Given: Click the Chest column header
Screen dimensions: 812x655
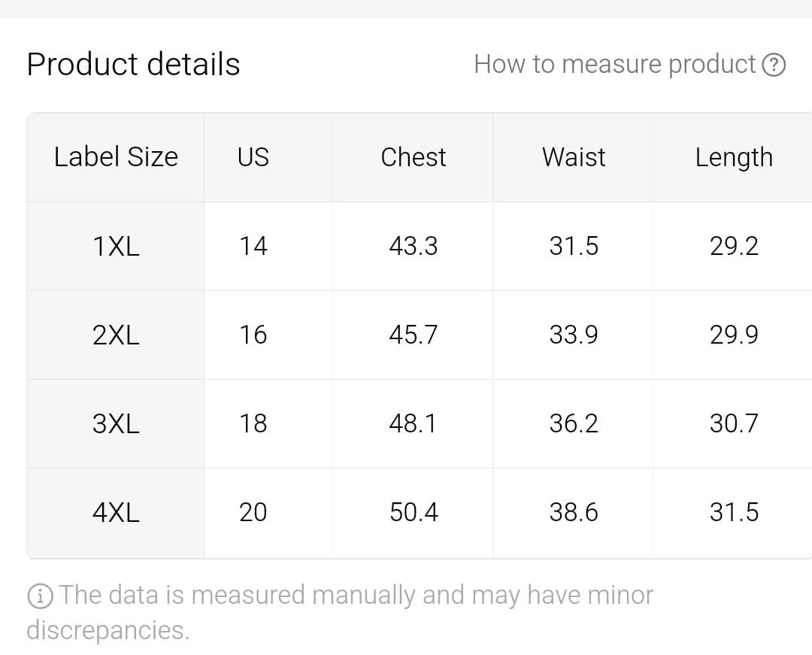Looking at the screenshot, I should coord(414,157).
